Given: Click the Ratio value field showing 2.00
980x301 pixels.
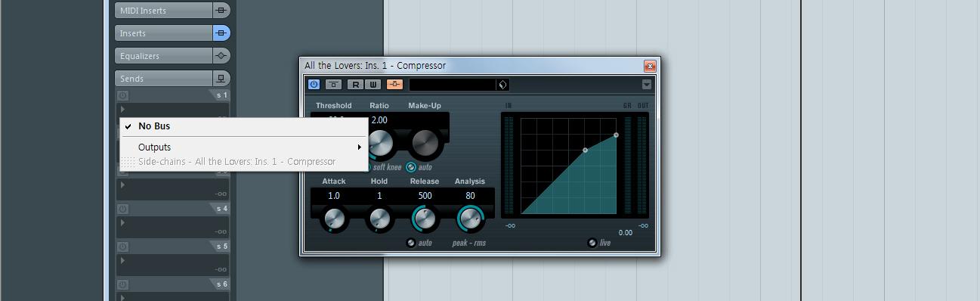Looking at the screenshot, I should pos(379,120).
